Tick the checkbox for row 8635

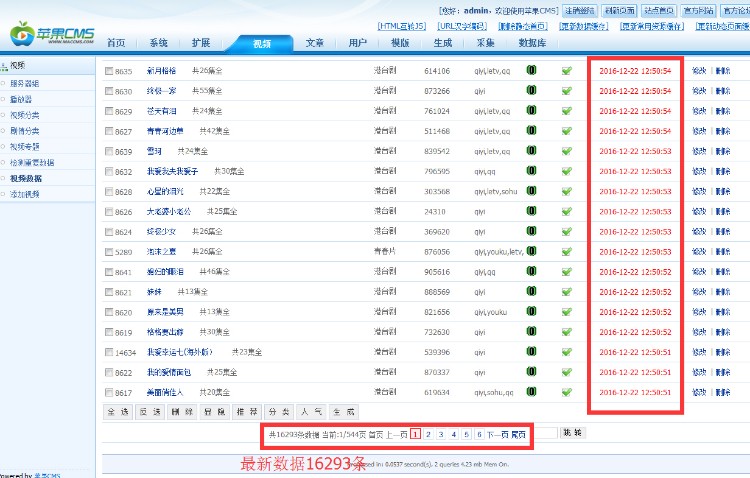pyautogui.click(x=109, y=71)
